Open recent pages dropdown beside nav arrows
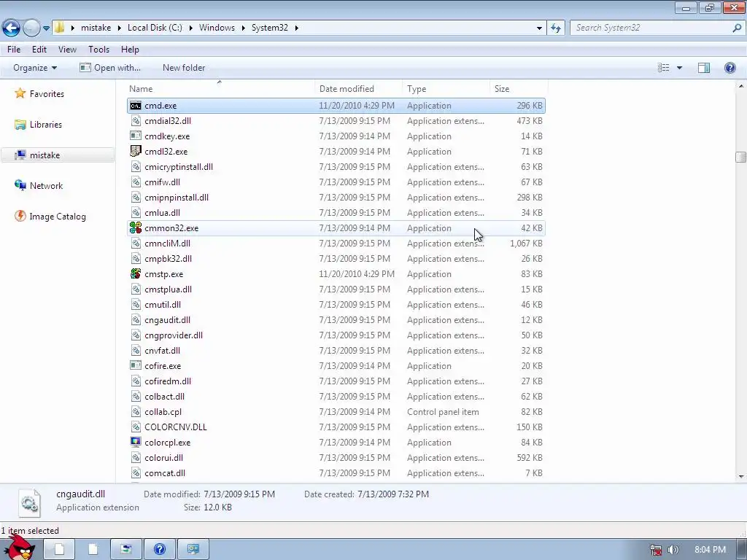 [x=46, y=28]
